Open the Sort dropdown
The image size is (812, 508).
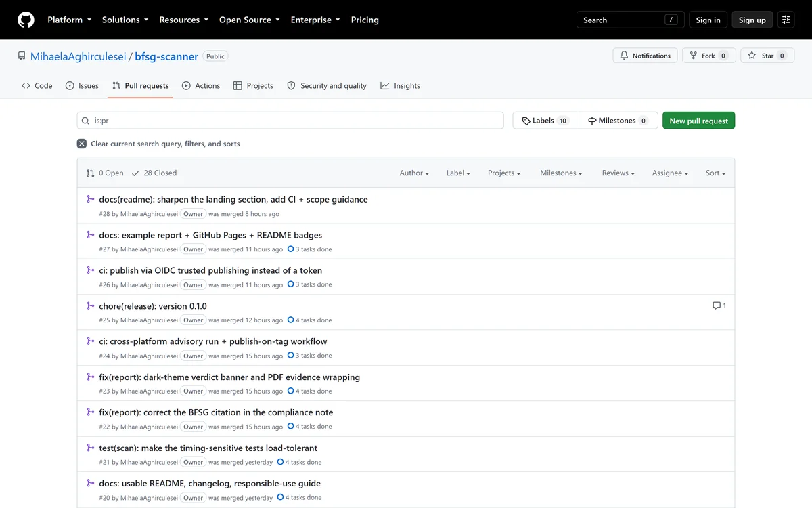[x=715, y=173]
